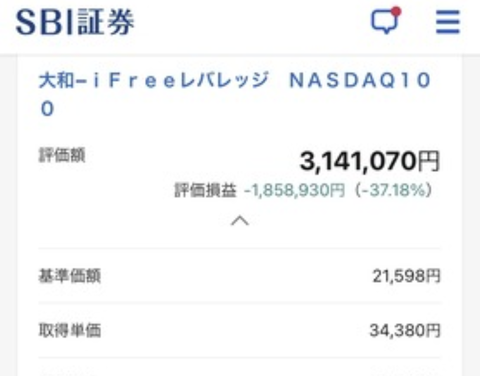This screenshot has width=480, height=376.
Task: Click the 3,141,070円 valuation amount
Action: (x=370, y=161)
